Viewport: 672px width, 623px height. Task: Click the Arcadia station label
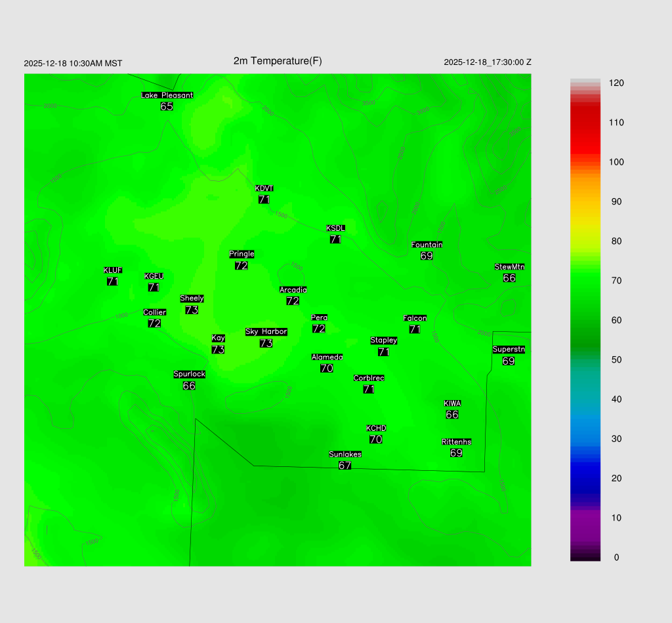coord(293,290)
